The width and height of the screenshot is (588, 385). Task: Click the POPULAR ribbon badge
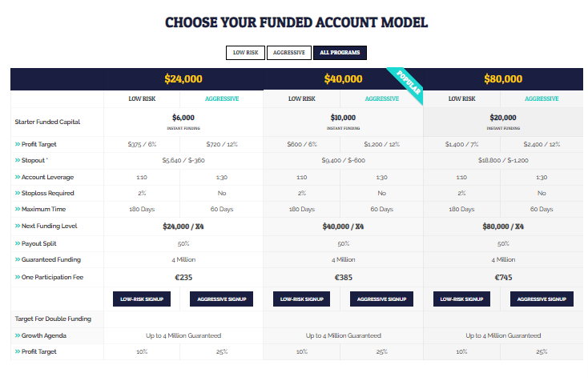[x=409, y=82]
